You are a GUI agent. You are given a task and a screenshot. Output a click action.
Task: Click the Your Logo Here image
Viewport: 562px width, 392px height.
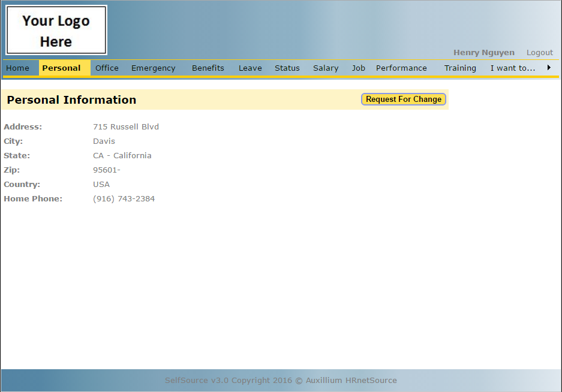point(56,30)
